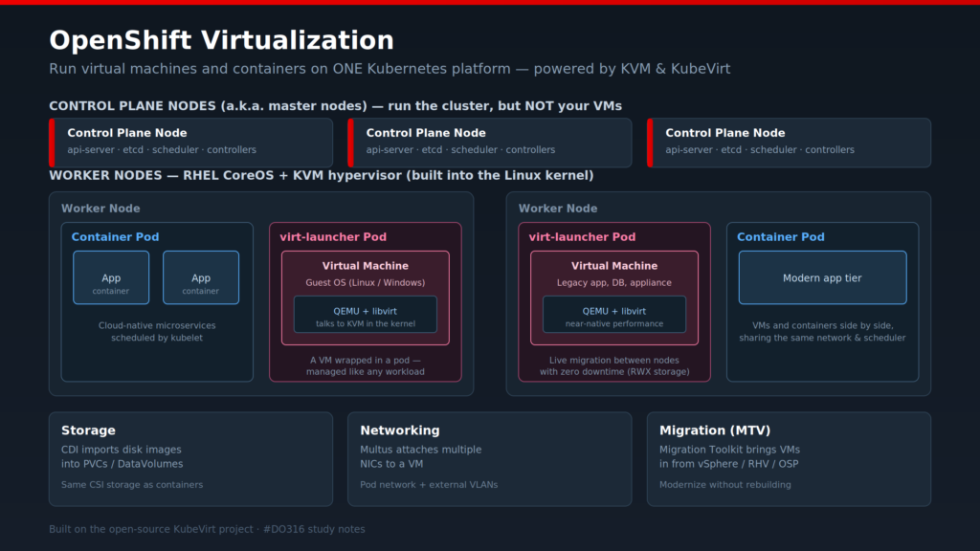Click the "Modern app tier" box
This screenshot has width=980, height=551.
coord(822,277)
